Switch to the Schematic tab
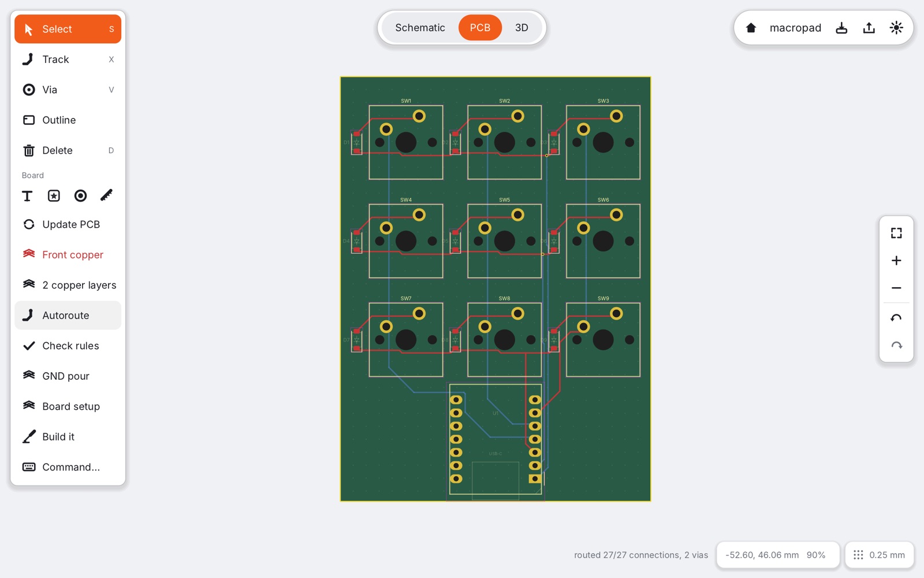The width and height of the screenshot is (924, 578). (x=420, y=28)
